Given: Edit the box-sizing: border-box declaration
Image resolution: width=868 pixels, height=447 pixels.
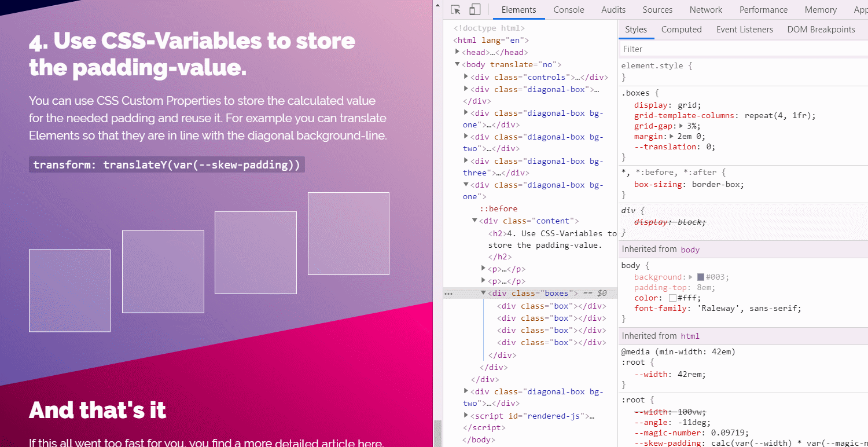Looking at the screenshot, I should pyautogui.click(x=689, y=185).
